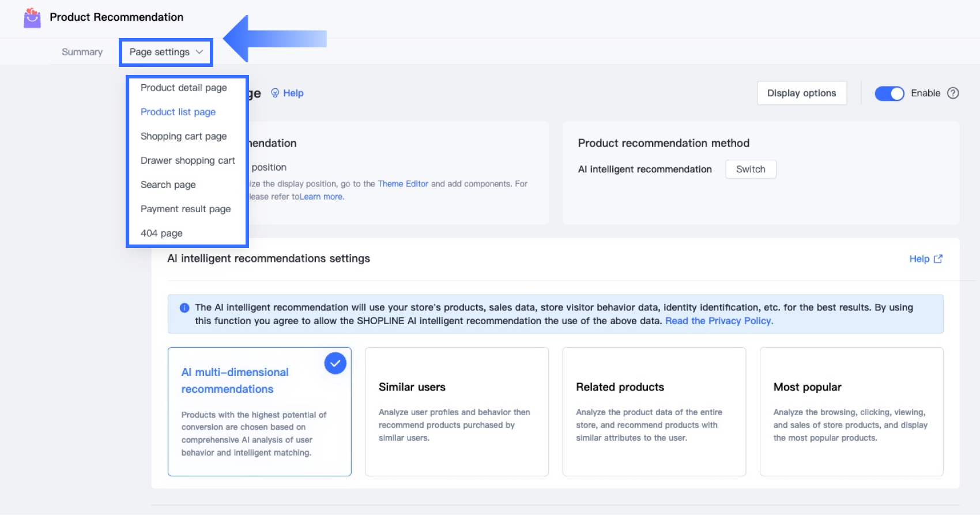Click the blue checkmark on AI multi-dimensional card
The image size is (980, 515).
pos(335,363)
